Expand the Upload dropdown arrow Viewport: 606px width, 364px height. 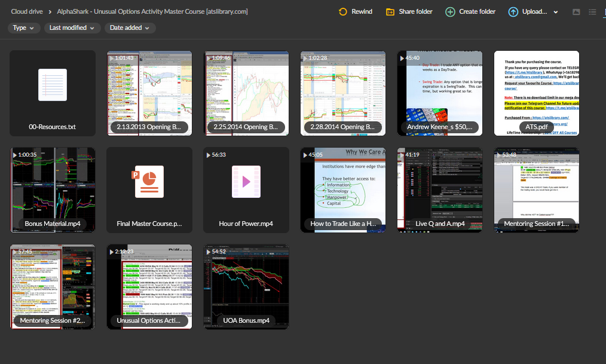556,12
